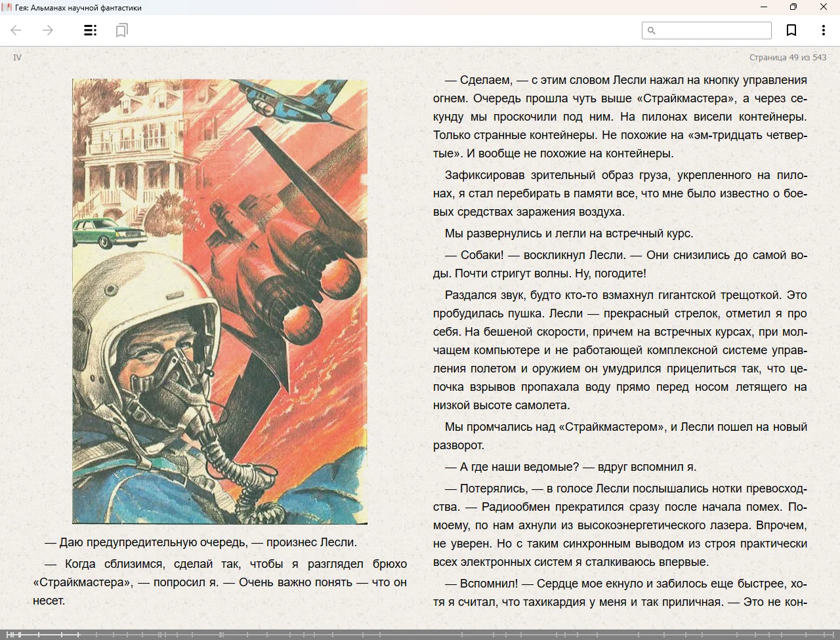Show the bookmarks list
The height and width of the screenshot is (640, 840).
tap(121, 30)
